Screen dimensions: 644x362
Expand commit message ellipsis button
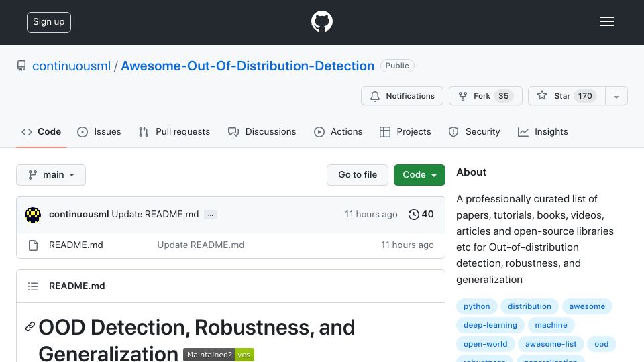[211, 215]
